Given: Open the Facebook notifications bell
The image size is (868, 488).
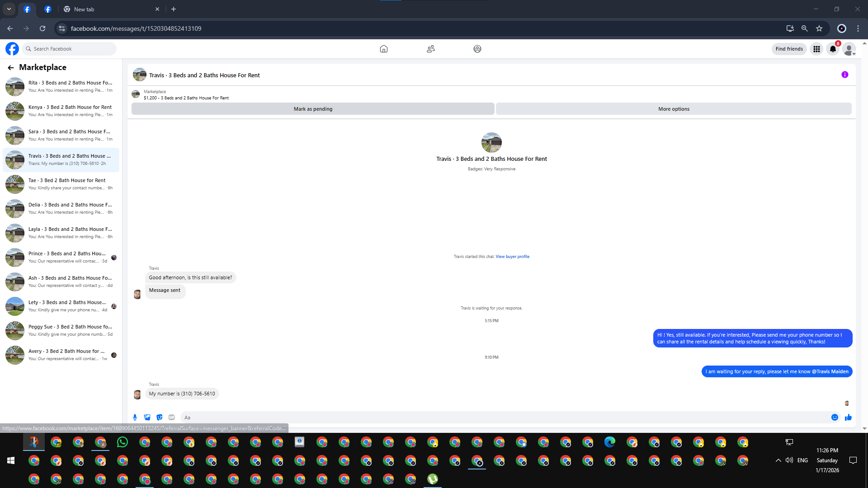Looking at the screenshot, I should [x=833, y=49].
